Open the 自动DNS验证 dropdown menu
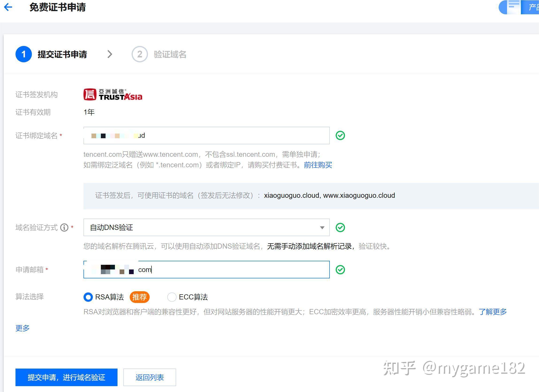 (322, 227)
